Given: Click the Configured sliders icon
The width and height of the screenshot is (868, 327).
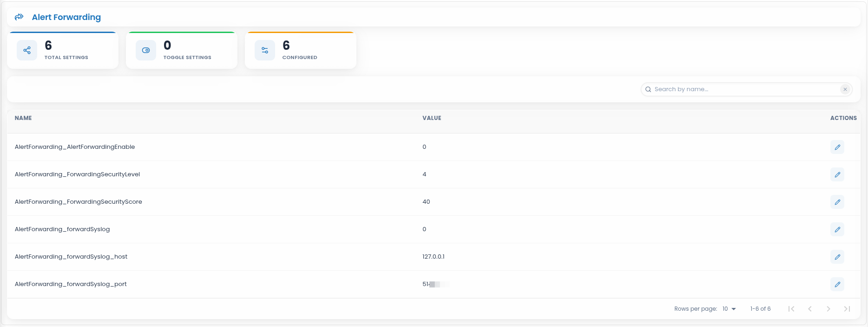Looking at the screenshot, I should pyautogui.click(x=265, y=50).
